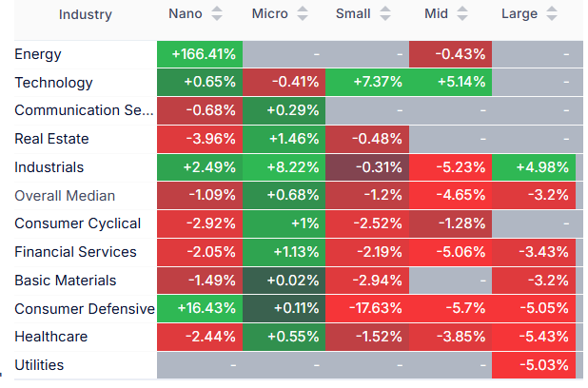Click the Real Estate row label
The height and width of the screenshot is (388, 588).
pos(51,139)
